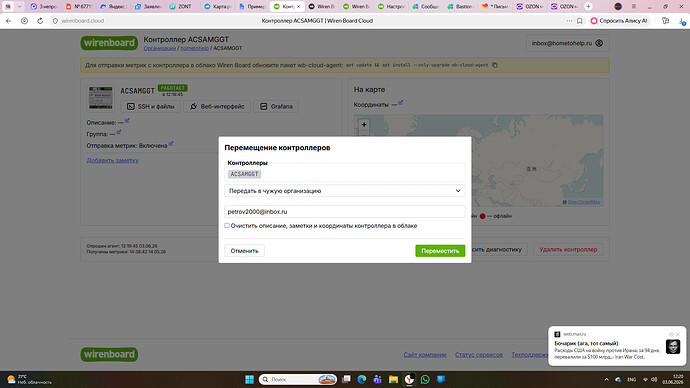Switch to the Bastion browser tab
690x388 pixels.
[460, 7]
